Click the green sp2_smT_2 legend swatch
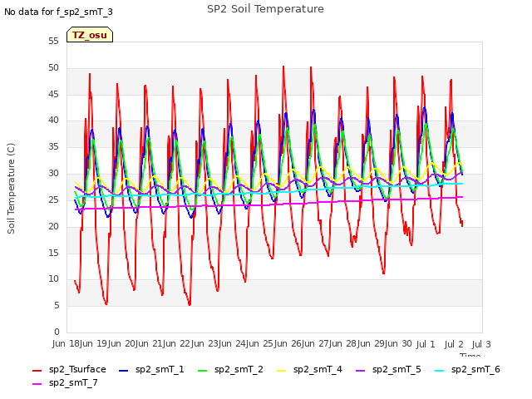Viewport: 532px width, 399px height. coord(203,371)
